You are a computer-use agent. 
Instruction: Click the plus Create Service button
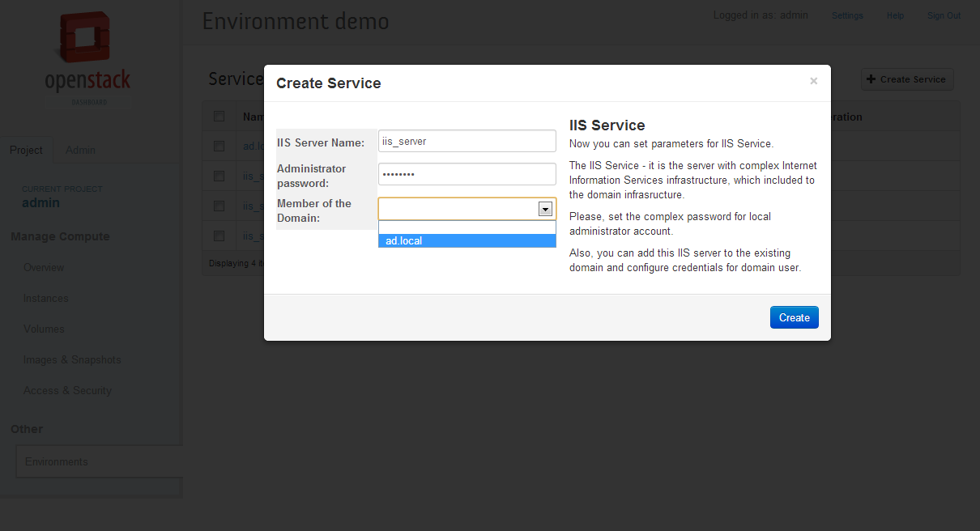[x=906, y=79]
